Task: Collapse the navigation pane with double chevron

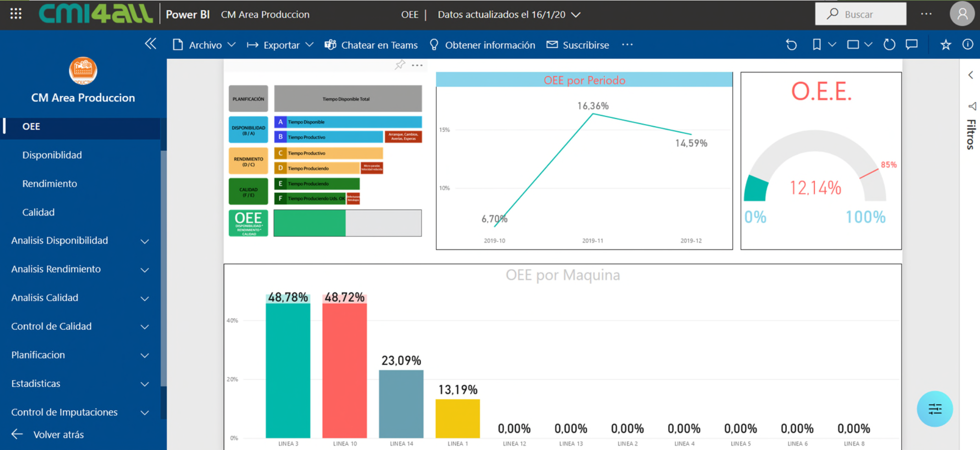Action: pos(150,44)
